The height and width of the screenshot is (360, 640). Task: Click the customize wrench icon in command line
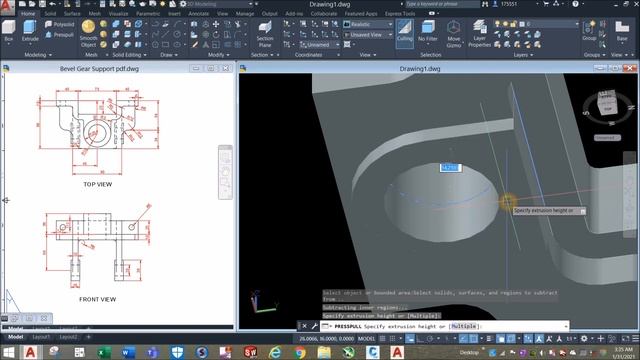314,326
